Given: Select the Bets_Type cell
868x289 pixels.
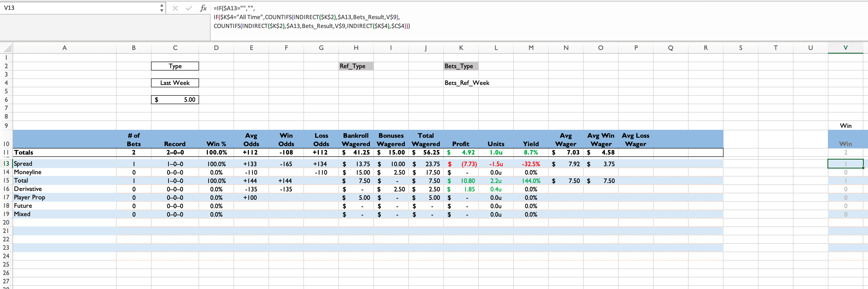Looking at the screenshot, I should pyautogui.click(x=461, y=66).
